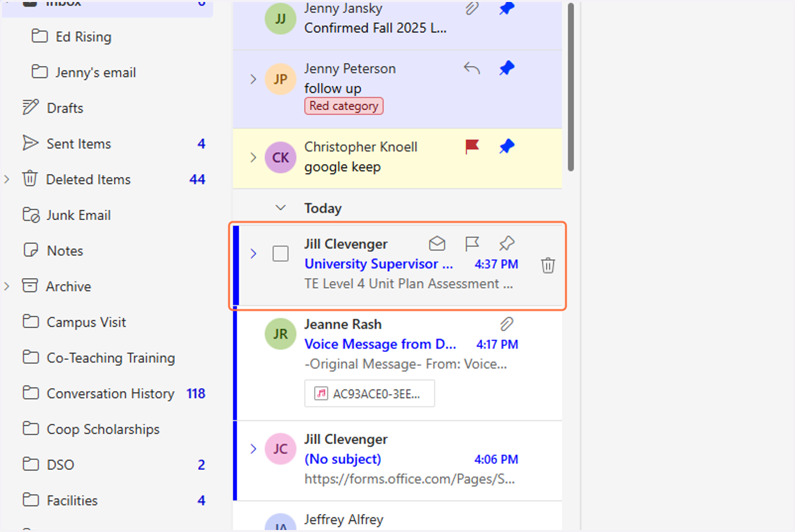The height and width of the screenshot is (532, 795).
Task: Expand the Christopher Knoell google keep conversation
Action: [253, 157]
